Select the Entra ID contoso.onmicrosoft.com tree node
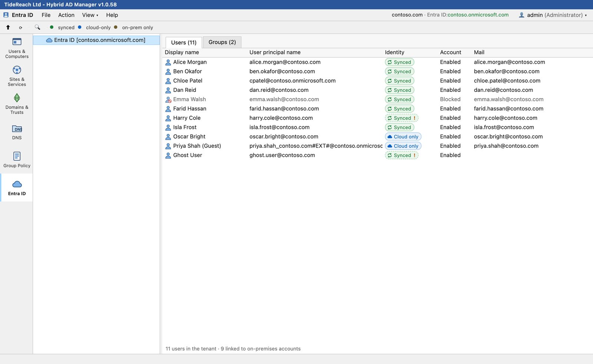 point(96,40)
